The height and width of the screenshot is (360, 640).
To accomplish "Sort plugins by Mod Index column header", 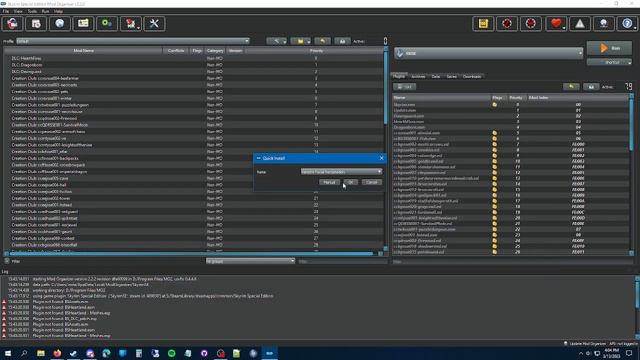I will coord(577,98).
